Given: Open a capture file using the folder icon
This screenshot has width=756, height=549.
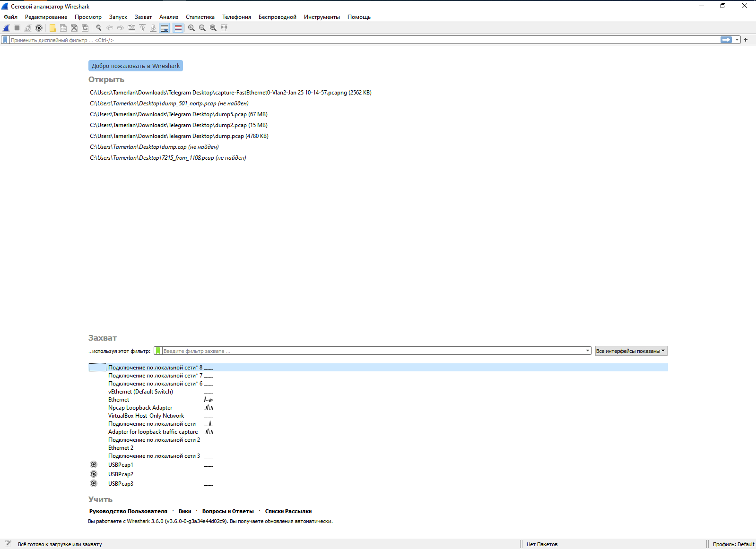Looking at the screenshot, I should (x=52, y=28).
